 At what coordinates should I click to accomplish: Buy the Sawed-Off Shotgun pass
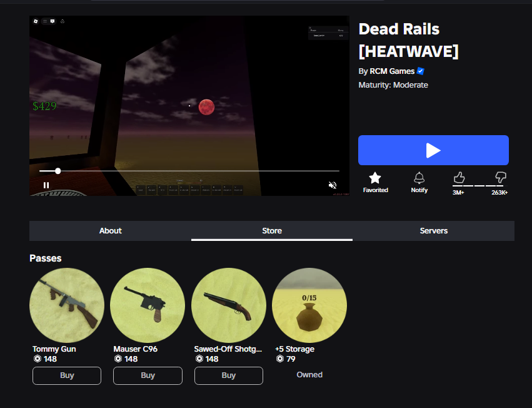(x=229, y=375)
